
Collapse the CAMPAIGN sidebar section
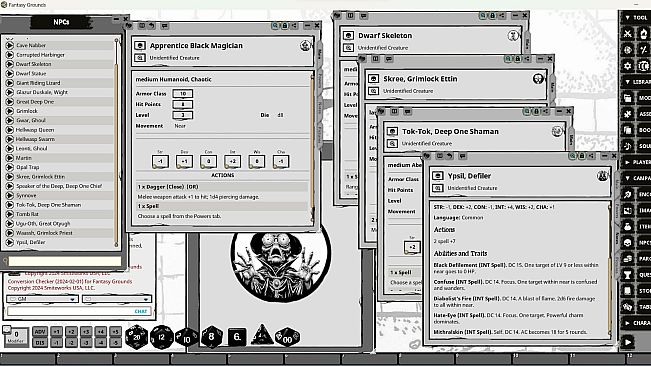pyautogui.click(x=636, y=178)
